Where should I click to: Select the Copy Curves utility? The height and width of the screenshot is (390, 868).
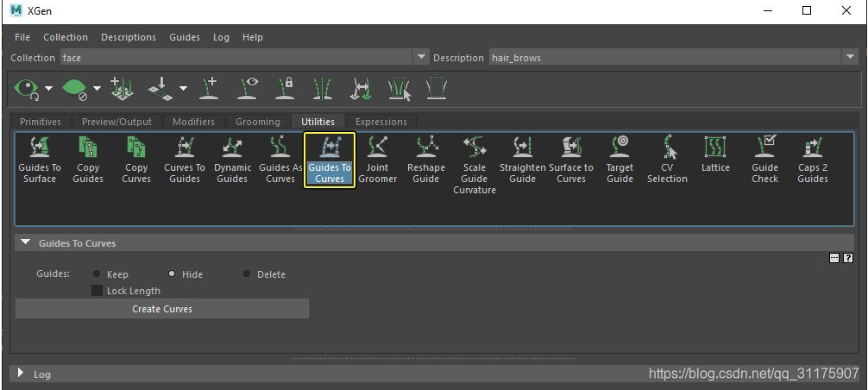tap(136, 160)
